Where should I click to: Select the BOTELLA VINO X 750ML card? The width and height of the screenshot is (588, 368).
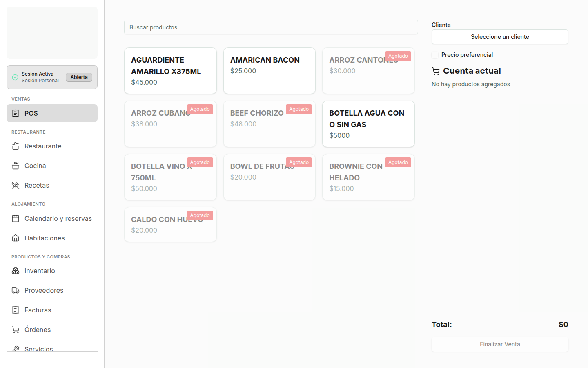click(x=170, y=177)
